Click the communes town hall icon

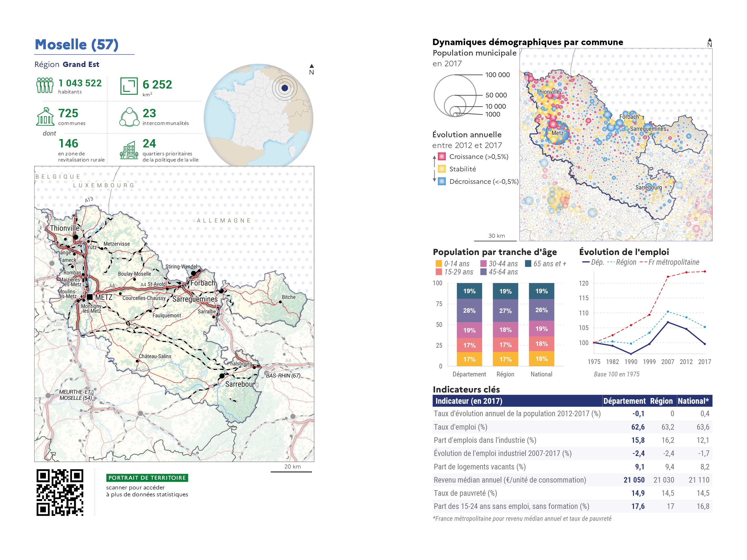point(45,116)
